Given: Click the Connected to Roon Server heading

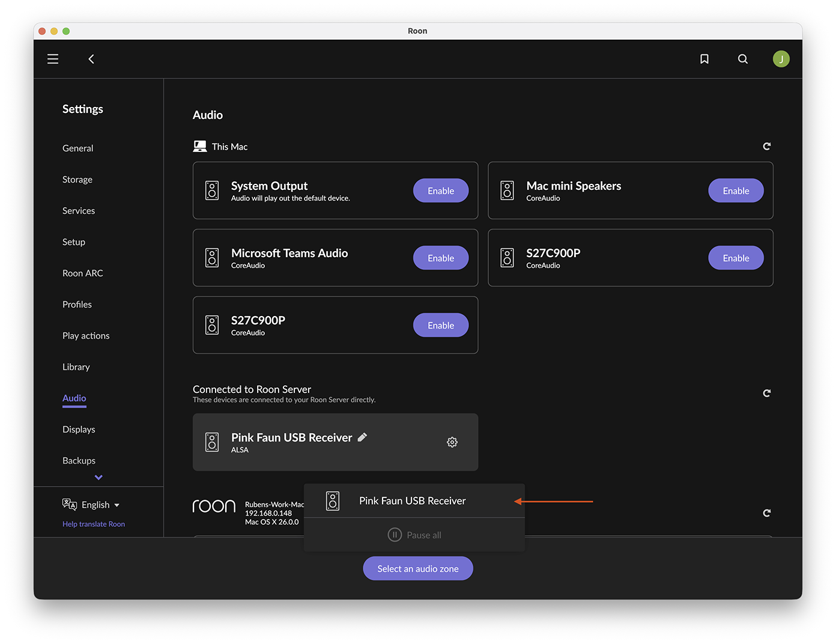Looking at the screenshot, I should coord(252,389).
